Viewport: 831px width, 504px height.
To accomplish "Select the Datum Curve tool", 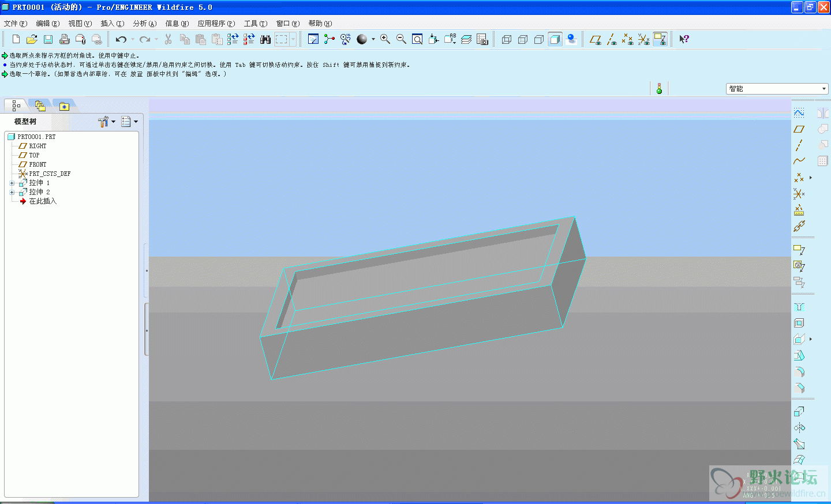I will [x=799, y=161].
